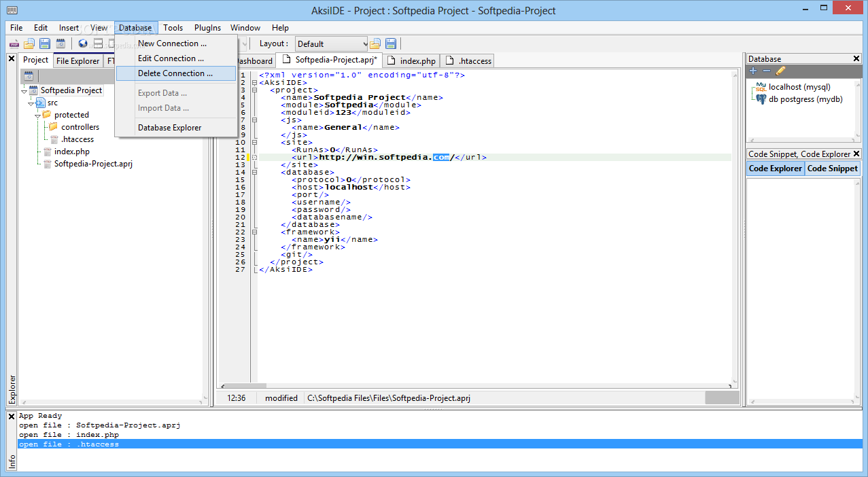
Task: Open Database Explorer from the menu
Action: click(x=176, y=128)
